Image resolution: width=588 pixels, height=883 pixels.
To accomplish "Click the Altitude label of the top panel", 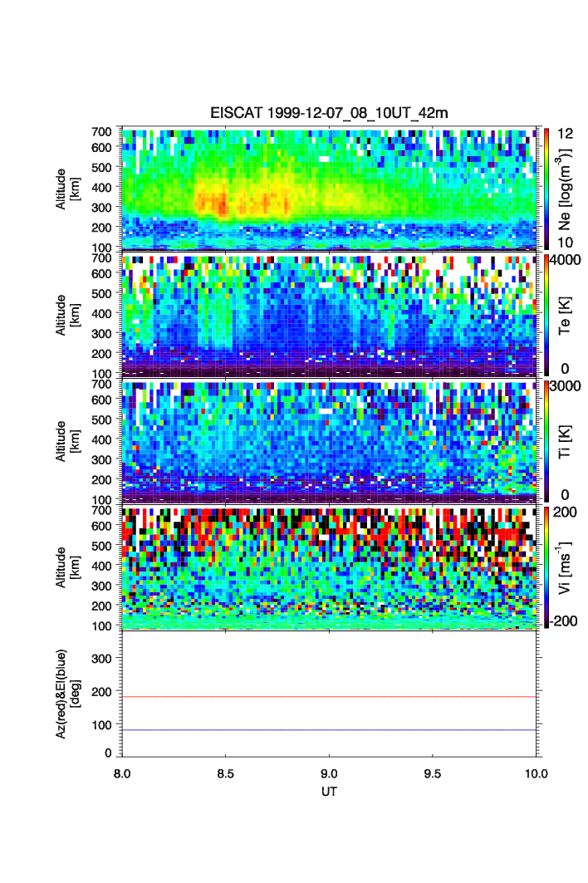I will coord(67,189).
